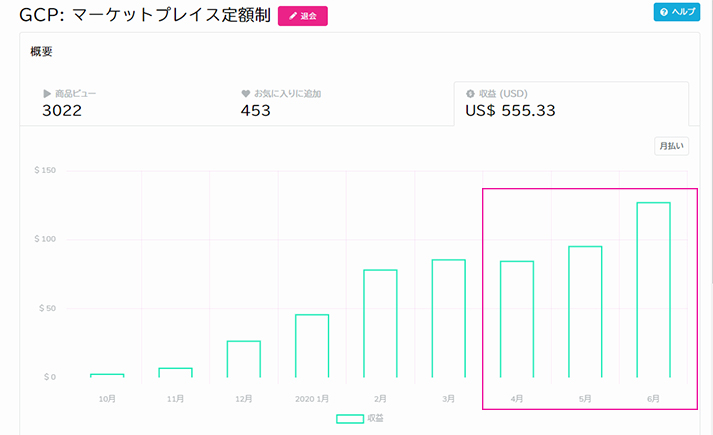Image resolution: width=713 pixels, height=435 pixels.
Task: Pick the 3月 revenue bar
Action: (448, 318)
